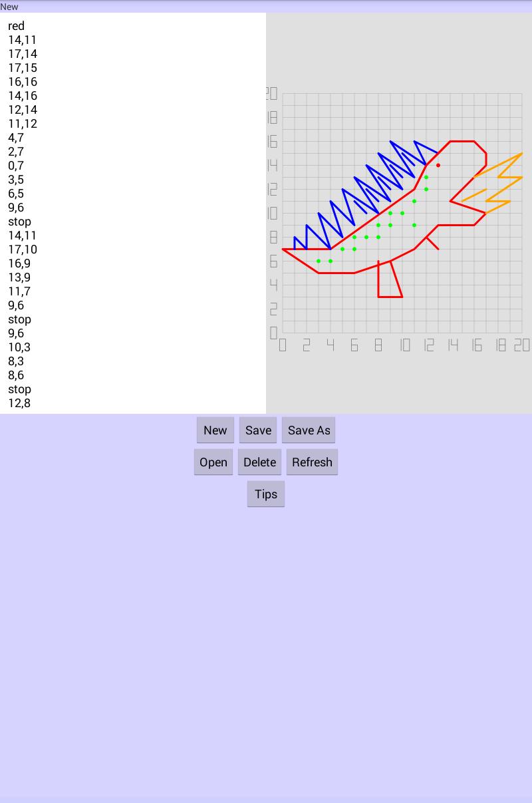Viewport: 532px width, 803px height.
Task: Click the Open button
Action: pyautogui.click(x=213, y=462)
